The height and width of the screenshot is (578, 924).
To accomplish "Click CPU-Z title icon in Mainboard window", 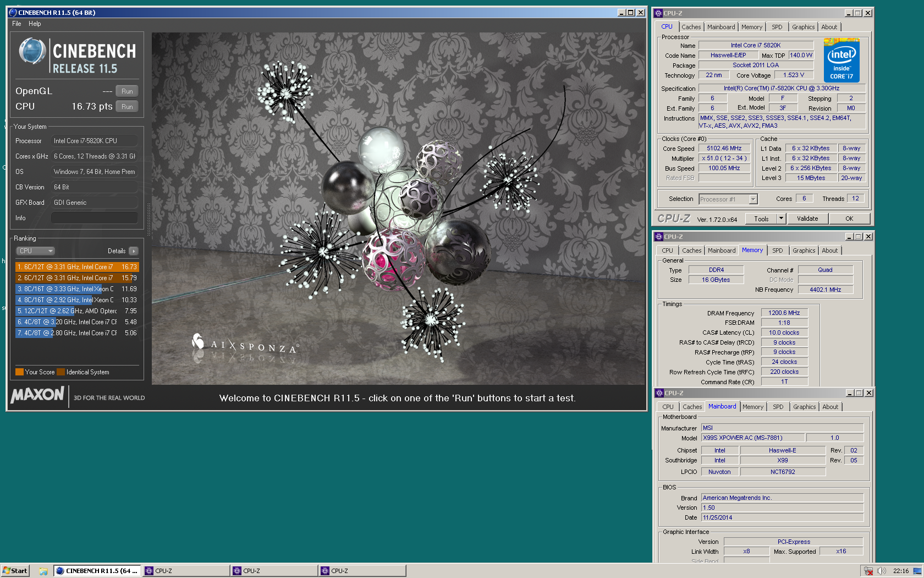I will 659,393.
